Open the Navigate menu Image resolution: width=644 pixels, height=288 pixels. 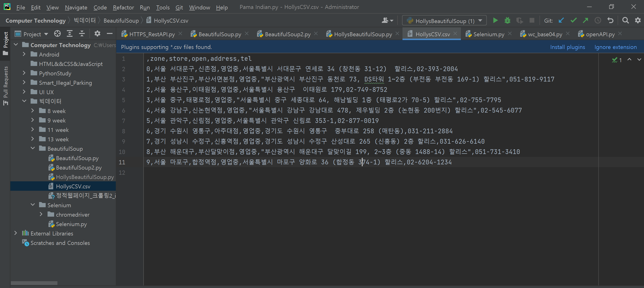click(76, 7)
